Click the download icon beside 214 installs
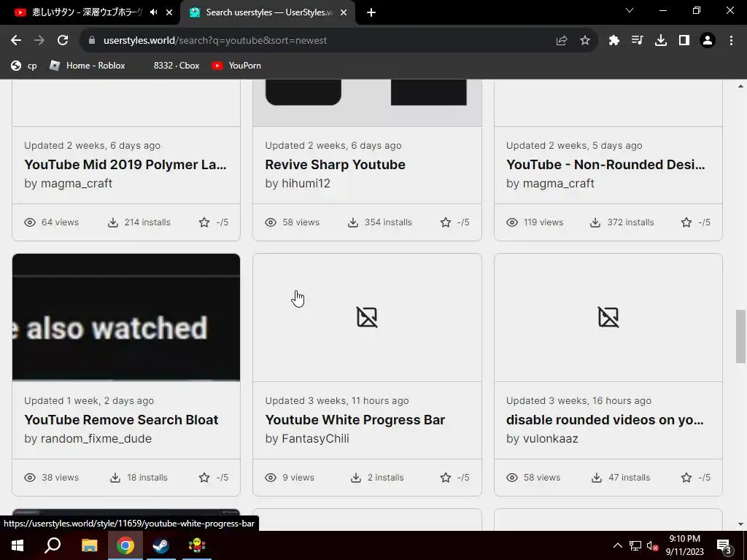The width and height of the screenshot is (747, 560). point(113,222)
